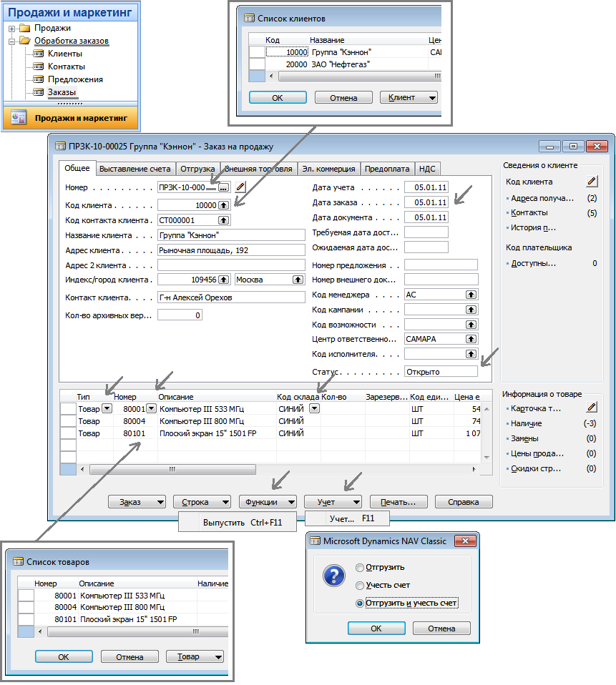Screen dimensions: 616x685
Task: Open the Строка menu button
Action: (x=202, y=502)
